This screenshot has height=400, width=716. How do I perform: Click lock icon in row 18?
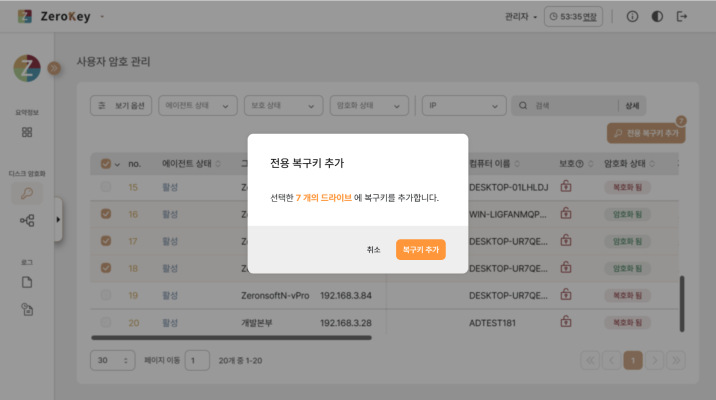(566, 267)
